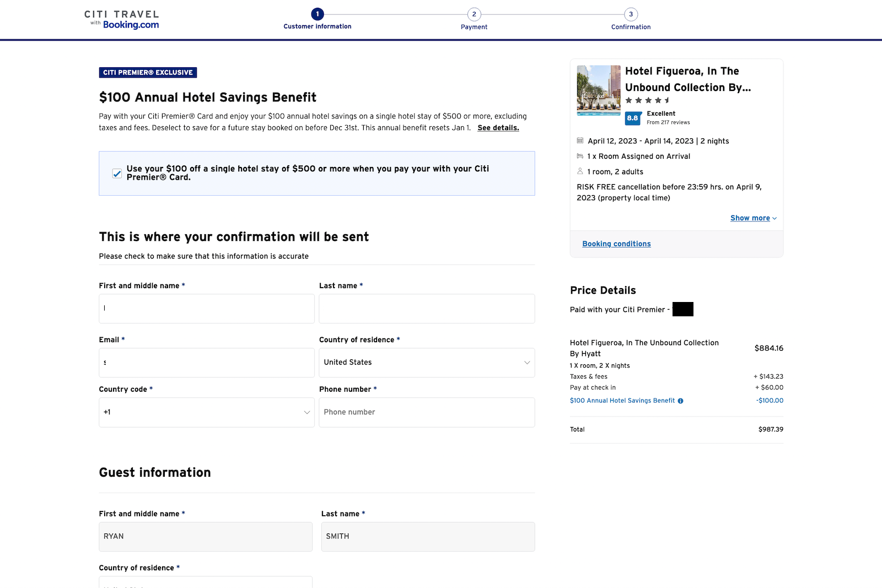Click the info icon beside Annual Hotel Savings Benefit
This screenshot has width=882, height=588.
point(680,401)
